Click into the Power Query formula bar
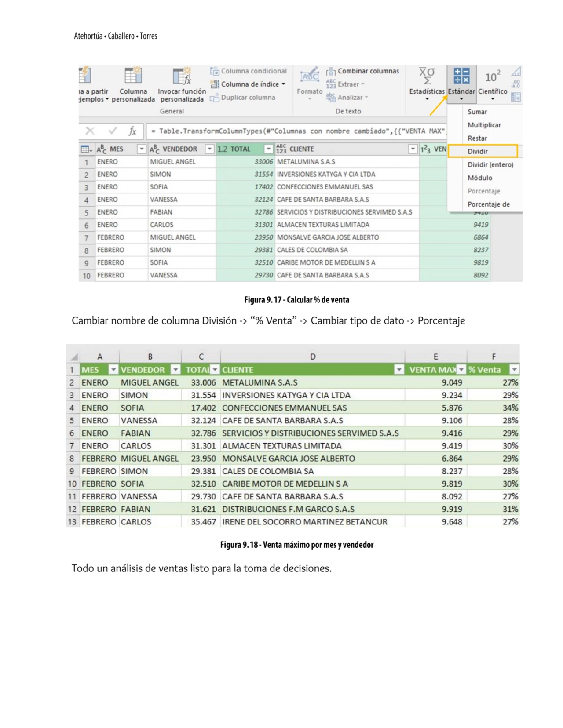The width and height of the screenshot is (563, 728). click(x=297, y=131)
